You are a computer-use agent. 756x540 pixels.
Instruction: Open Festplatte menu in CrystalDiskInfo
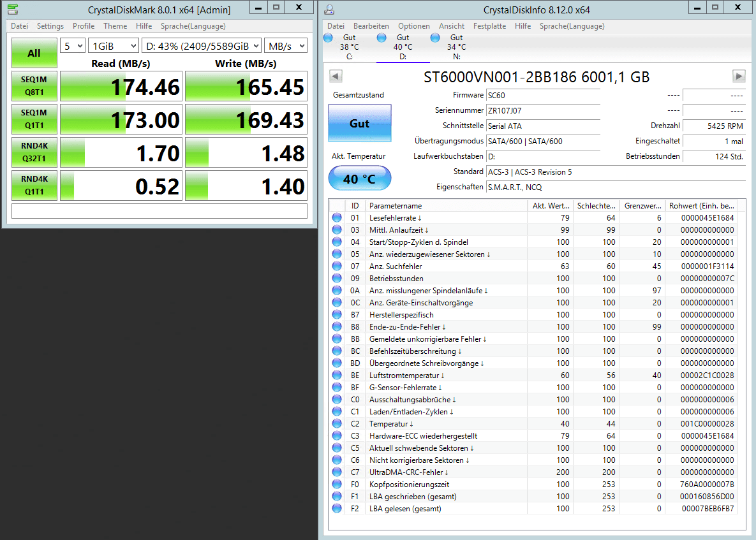(x=489, y=26)
